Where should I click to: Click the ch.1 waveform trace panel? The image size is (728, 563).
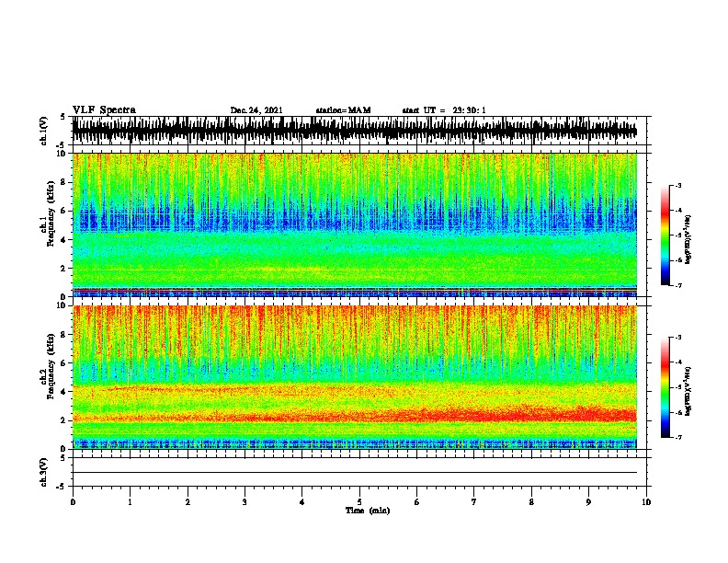tap(359, 131)
